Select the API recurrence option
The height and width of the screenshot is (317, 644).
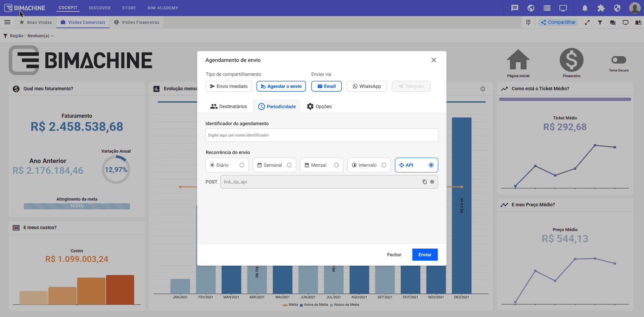pyautogui.click(x=416, y=165)
